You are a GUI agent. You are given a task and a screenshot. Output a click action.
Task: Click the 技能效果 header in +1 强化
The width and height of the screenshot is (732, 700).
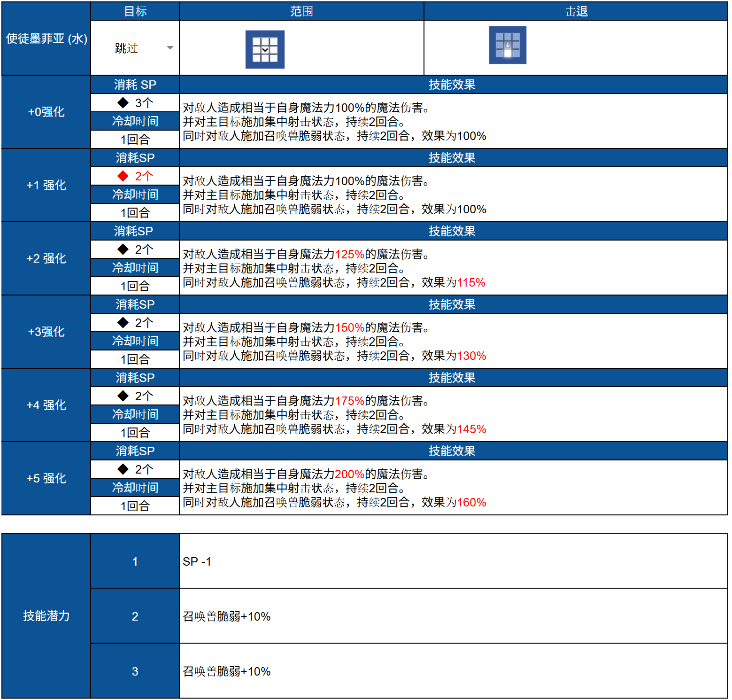click(x=454, y=158)
